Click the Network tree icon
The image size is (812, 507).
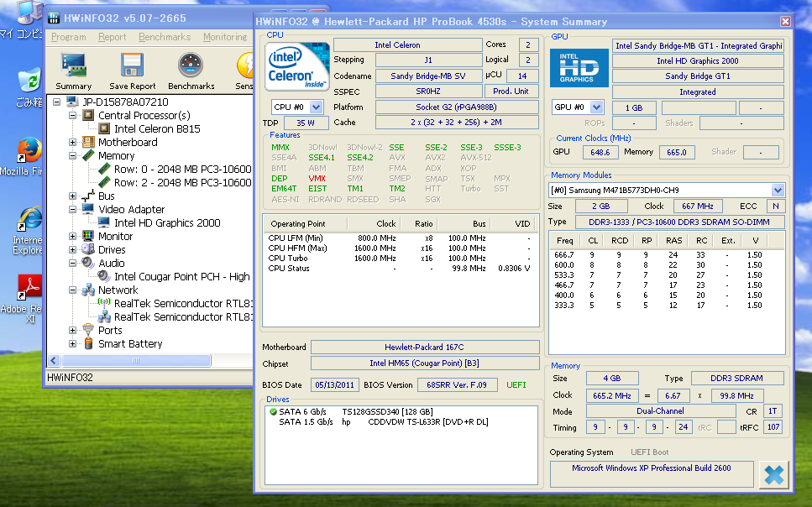coord(88,290)
